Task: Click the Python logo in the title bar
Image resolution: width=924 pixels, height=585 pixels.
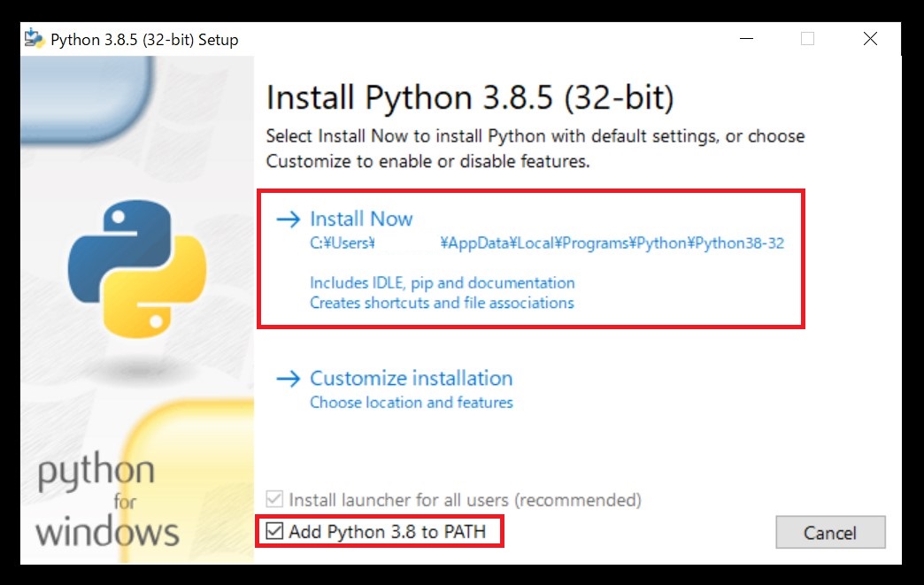Action: click(x=35, y=38)
